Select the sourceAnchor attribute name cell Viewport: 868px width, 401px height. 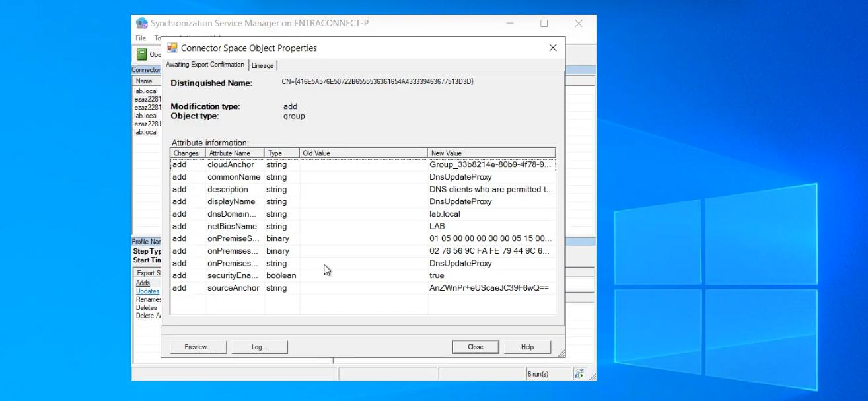pos(234,288)
